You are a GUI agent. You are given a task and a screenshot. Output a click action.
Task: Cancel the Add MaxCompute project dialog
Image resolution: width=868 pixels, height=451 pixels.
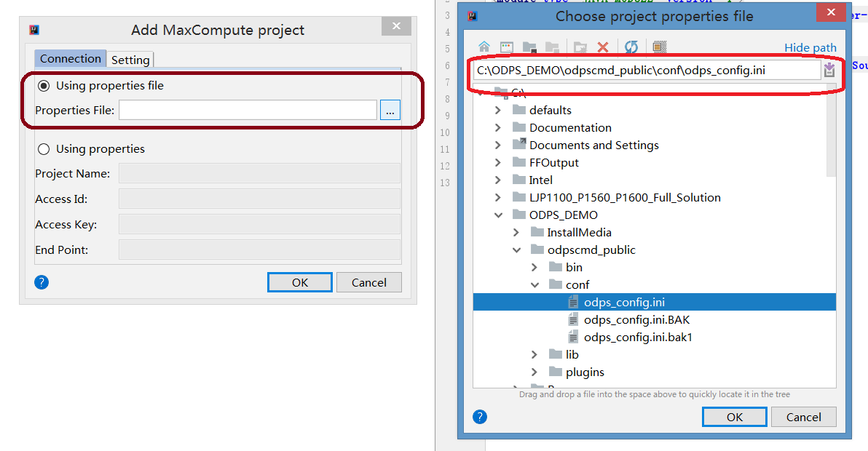coord(369,282)
